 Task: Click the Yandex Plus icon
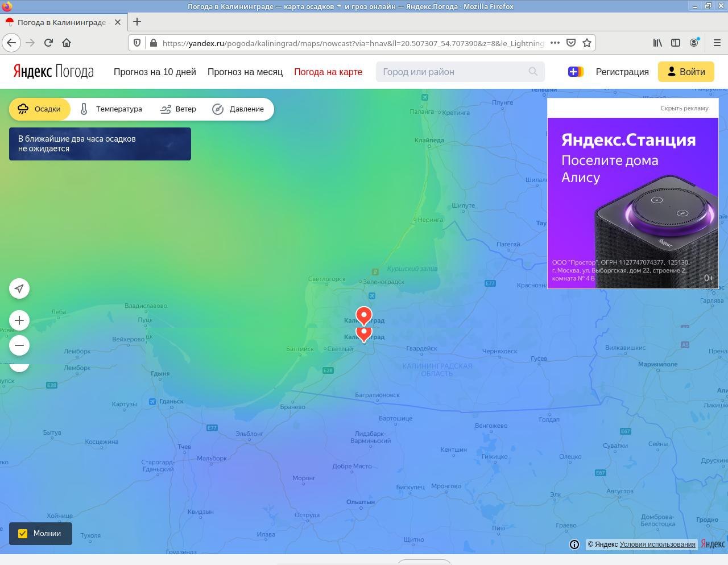pos(576,72)
